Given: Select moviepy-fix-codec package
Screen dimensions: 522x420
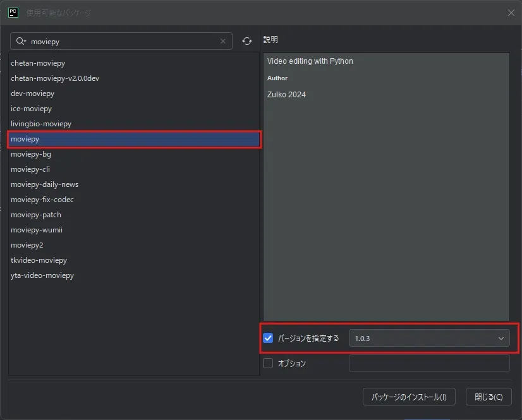Looking at the screenshot, I should pyautogui.click(x=134, y=200).
